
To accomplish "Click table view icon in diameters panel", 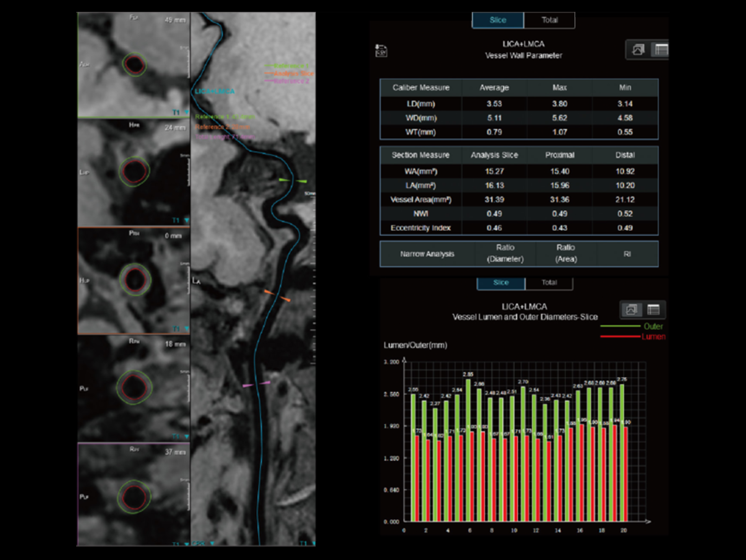I will point(653,309).
